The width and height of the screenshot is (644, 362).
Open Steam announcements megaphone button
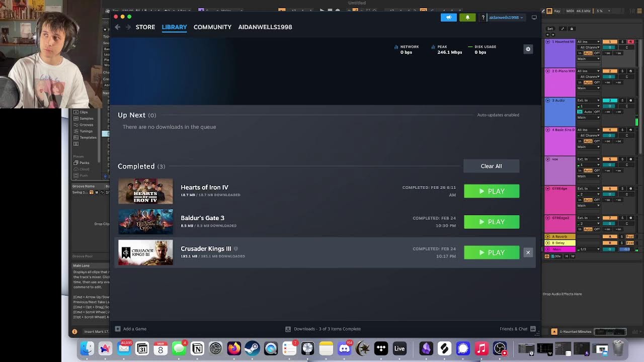449,18
